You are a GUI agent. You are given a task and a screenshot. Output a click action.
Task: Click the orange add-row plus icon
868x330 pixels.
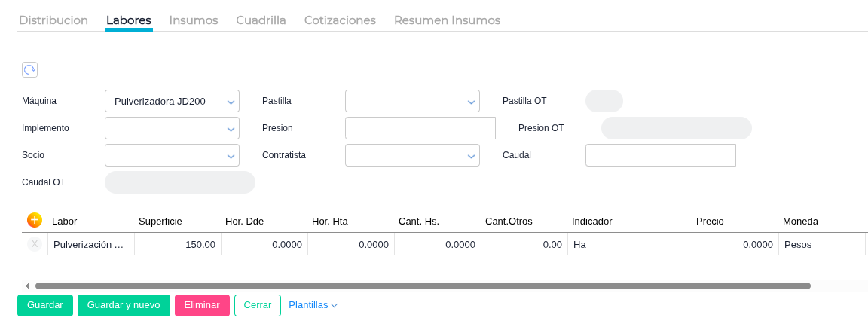(x=35, y=220)
